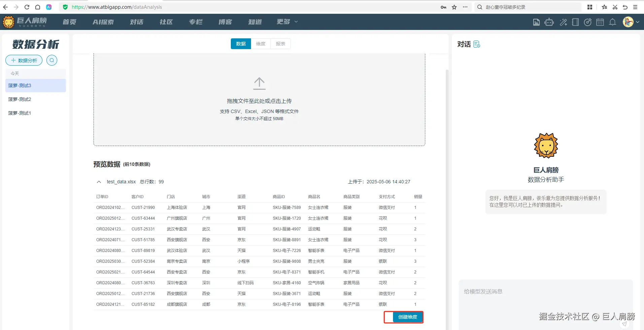The image size is (644, 330).
Task: Click the file name test_data.xlsx
Action: (121, 182)
